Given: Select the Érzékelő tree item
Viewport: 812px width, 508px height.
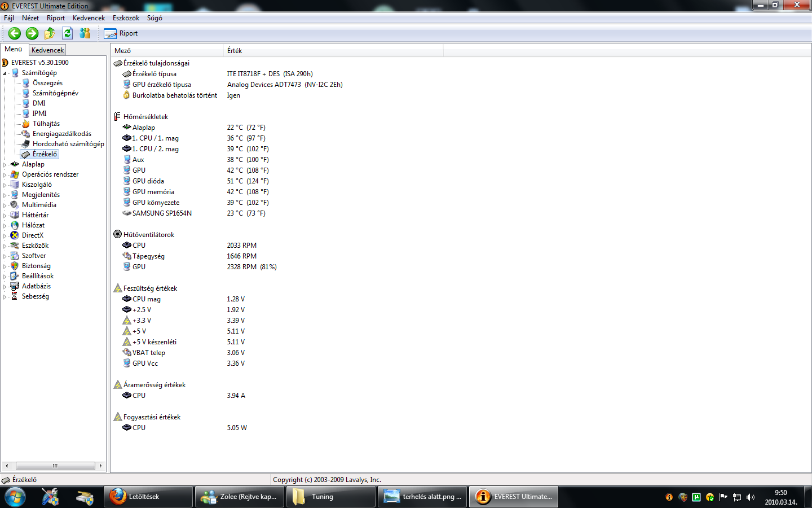Looking at the screenshot, I should (x=45, y=154).
